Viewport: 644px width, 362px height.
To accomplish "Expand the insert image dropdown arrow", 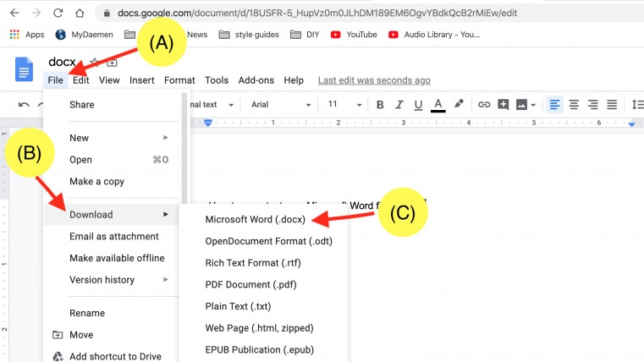I will coord(533,105).
